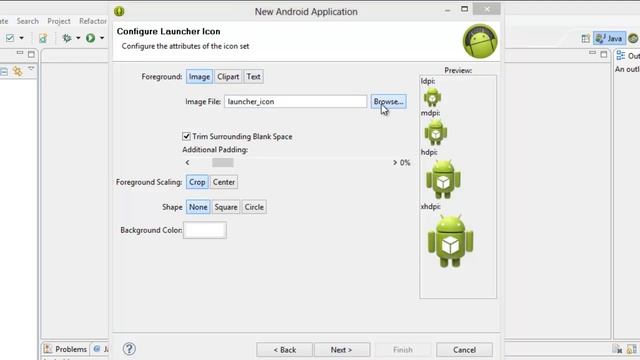Open the Background Color swatch
Viewport: 640px width, 360px height.
coord(205,230)
